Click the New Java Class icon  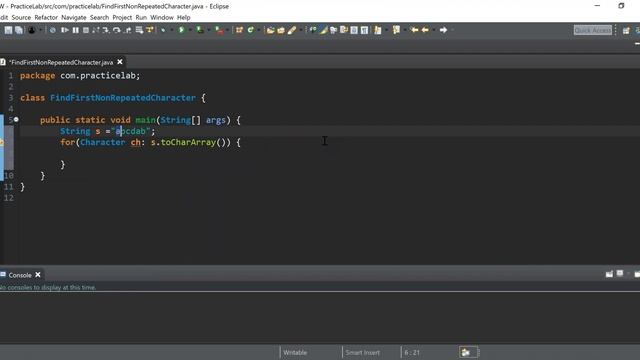[x=251, y=30]
